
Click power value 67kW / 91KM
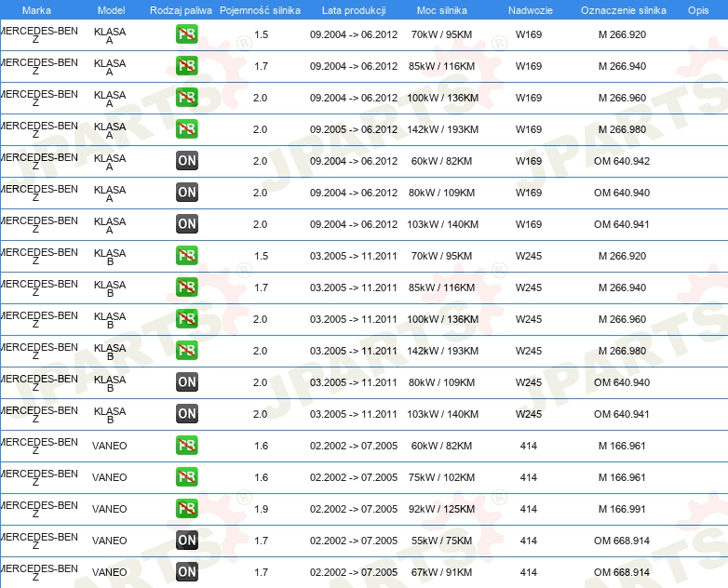[441, 572]
